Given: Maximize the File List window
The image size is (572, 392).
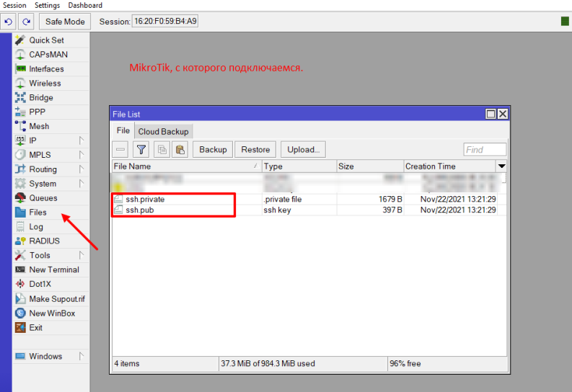Looking at the screenshot, I should tap(490, 114).
